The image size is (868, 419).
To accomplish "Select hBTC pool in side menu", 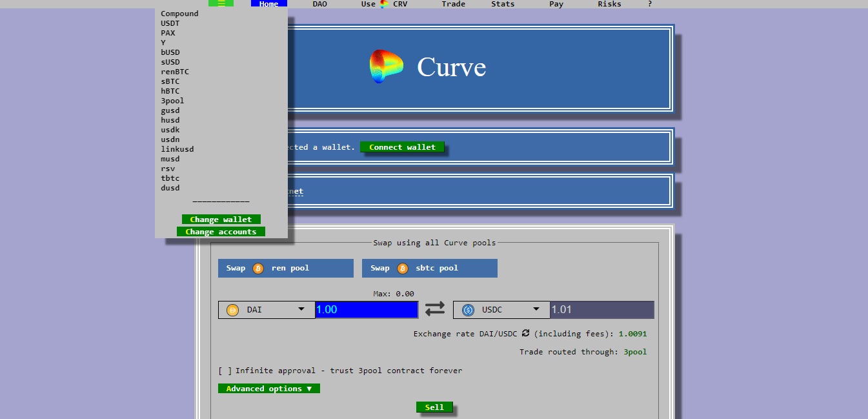I will 170,91.
